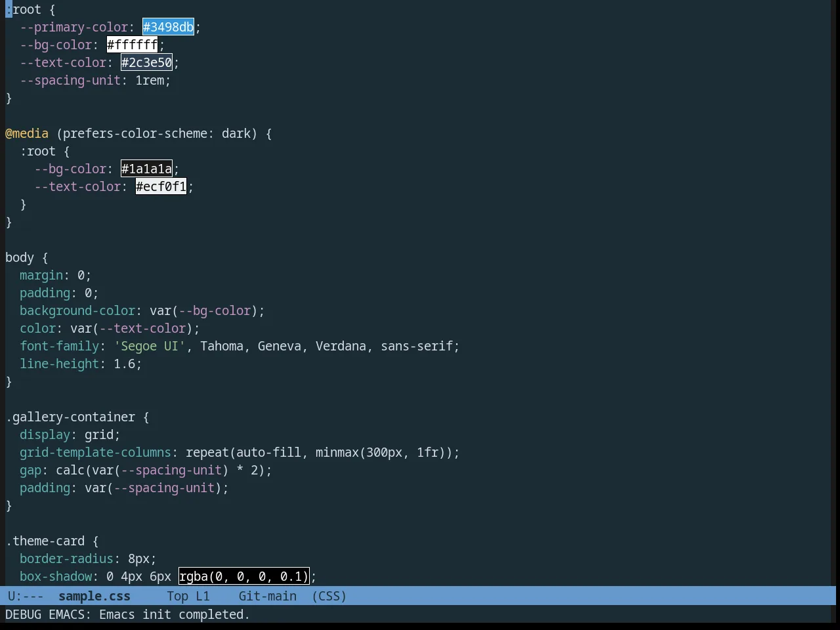Click --primary-color variable name
This screenshot has height=630, width=840.
(x=74, y=27)
